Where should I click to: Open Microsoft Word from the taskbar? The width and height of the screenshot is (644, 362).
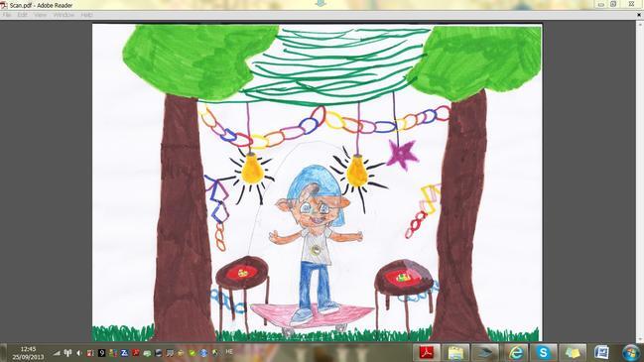click(601, 353)
